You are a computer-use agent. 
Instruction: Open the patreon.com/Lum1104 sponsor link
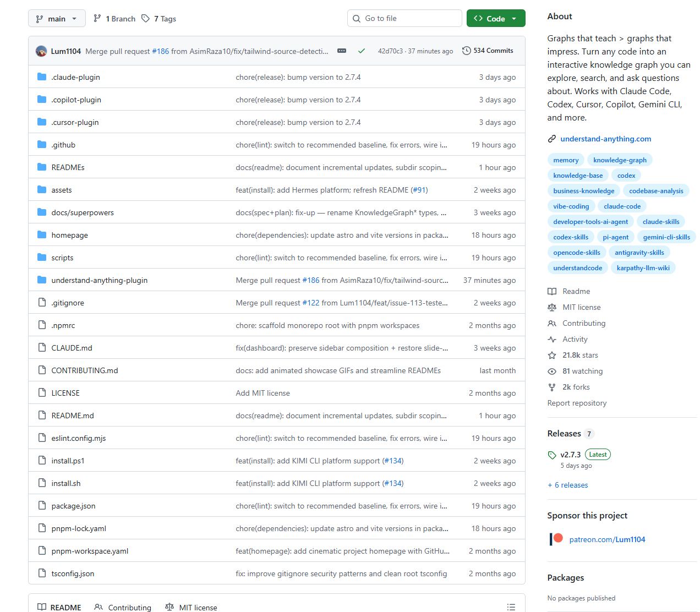click(607, 539)
